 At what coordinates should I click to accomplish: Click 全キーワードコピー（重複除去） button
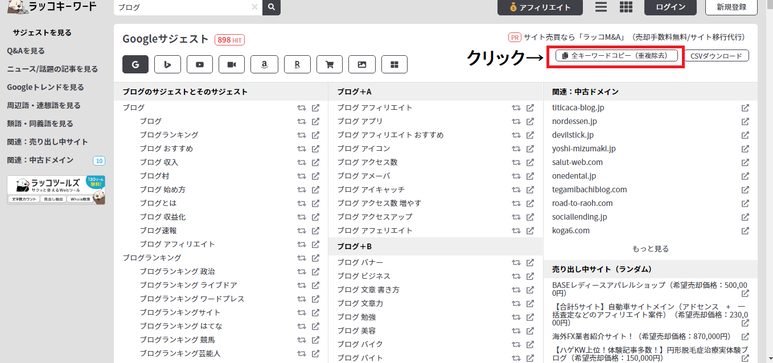coord(616,56)
